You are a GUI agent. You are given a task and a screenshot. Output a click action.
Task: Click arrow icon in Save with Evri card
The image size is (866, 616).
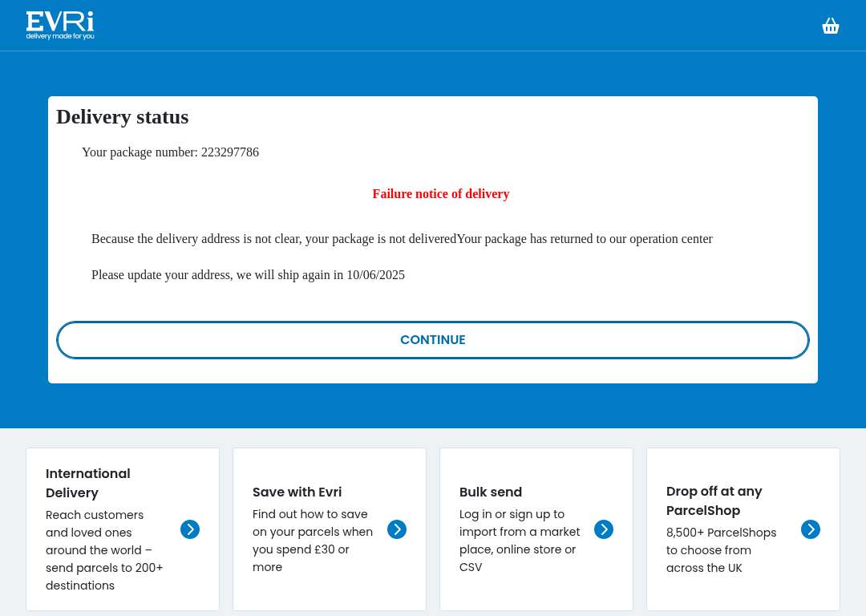(x=397, y=529)
